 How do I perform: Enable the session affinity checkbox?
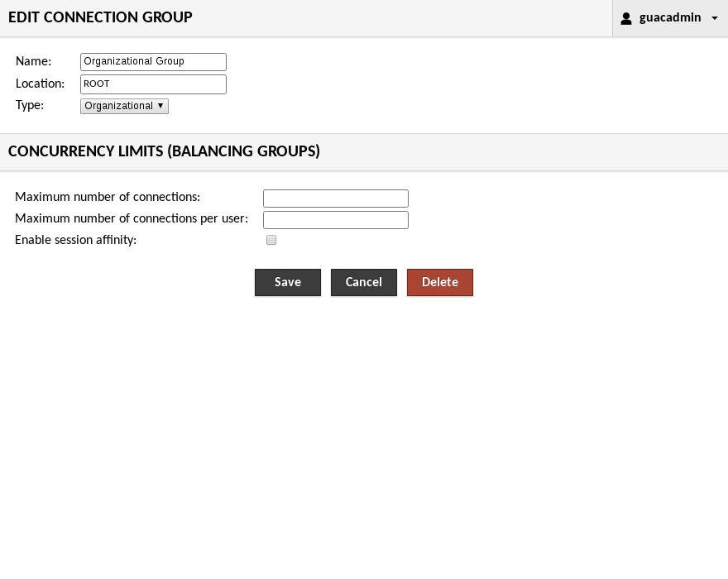(271, 240)
